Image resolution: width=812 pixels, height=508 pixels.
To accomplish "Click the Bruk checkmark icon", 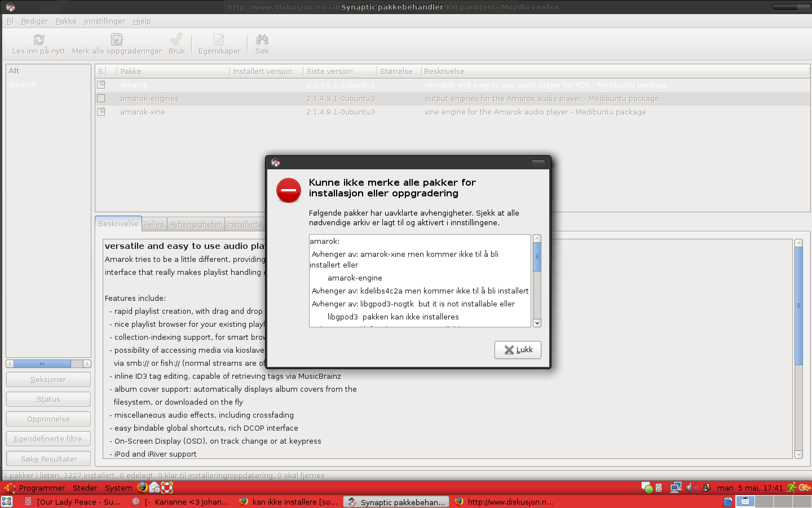I will (x=176, y=38).
